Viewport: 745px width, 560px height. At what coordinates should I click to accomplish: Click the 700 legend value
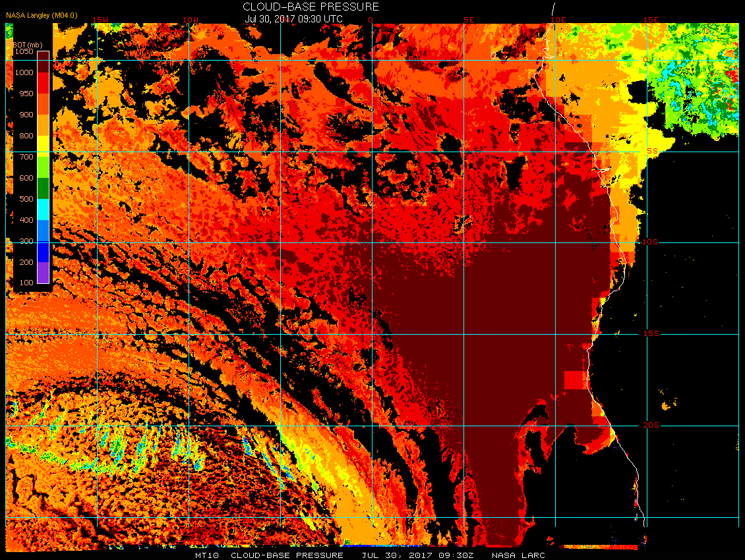tap(26, 157)
